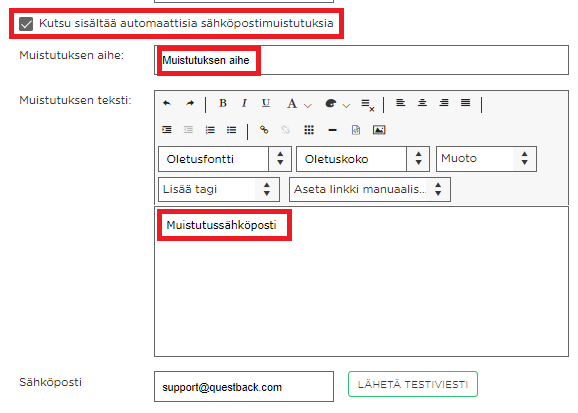Viewport: 578px width, 413px height.
Task: Click the undo arrow icon
Action: (x=167, y=103)
